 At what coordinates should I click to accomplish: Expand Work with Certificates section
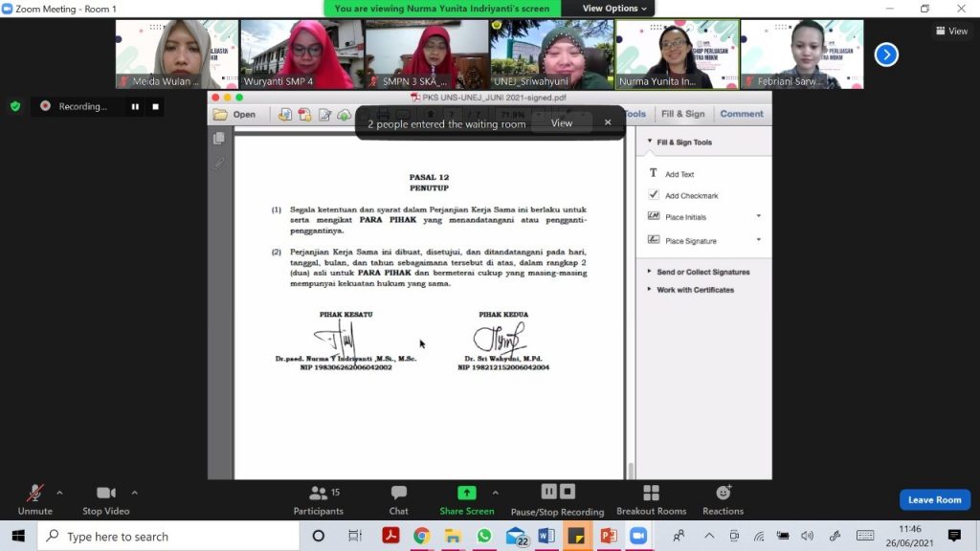[x=690, y=290]
